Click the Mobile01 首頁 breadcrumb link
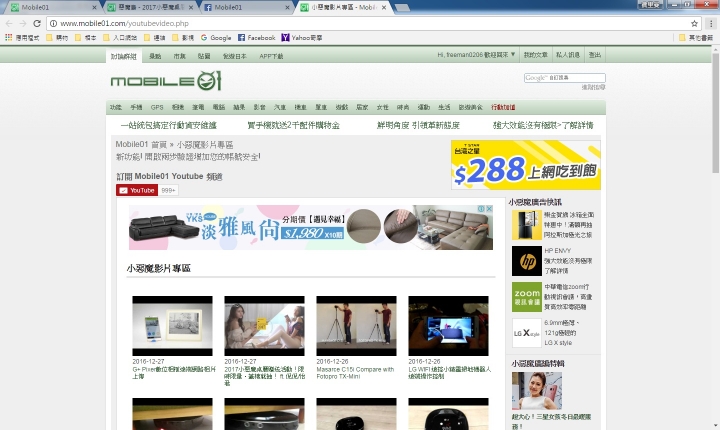The height and width of the screenshot is (430, 720). 141,144
